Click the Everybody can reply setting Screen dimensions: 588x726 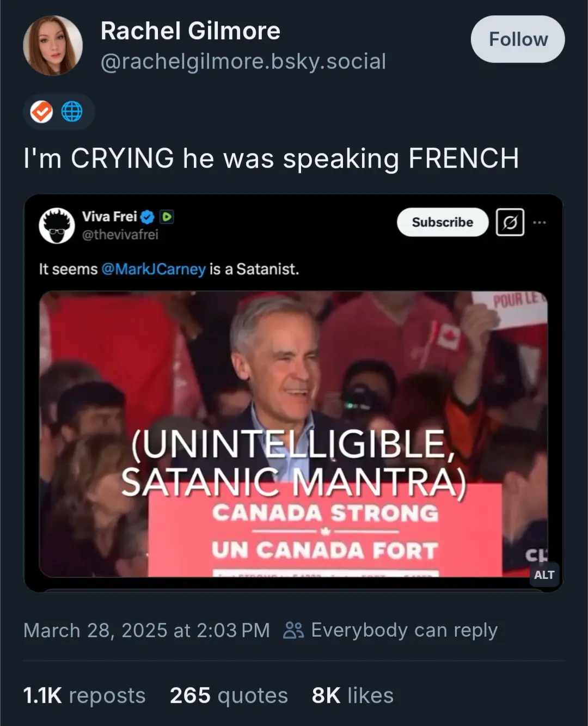point(404,630)
